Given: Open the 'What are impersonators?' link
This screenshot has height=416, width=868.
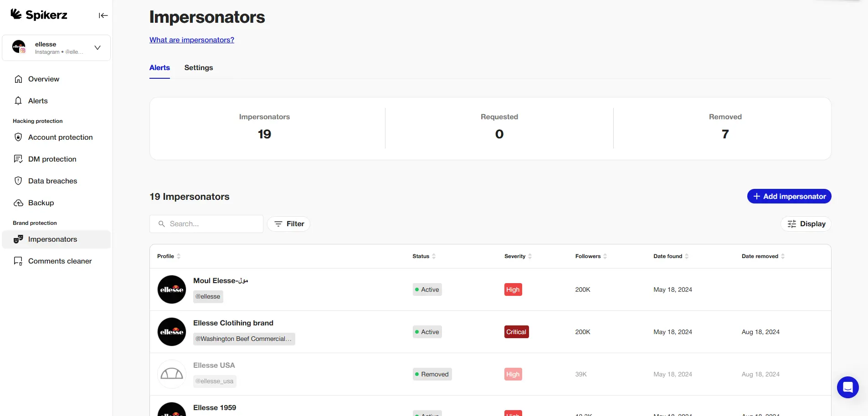Looking at the screenshot, I should pyautogui.click(x=192, y=40).
